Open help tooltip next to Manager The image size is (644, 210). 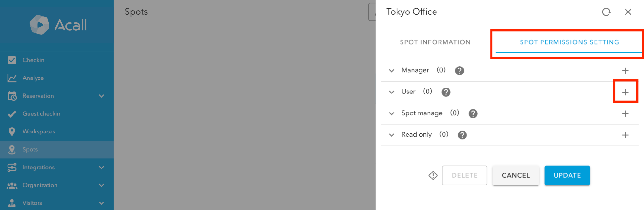[460, 71]
